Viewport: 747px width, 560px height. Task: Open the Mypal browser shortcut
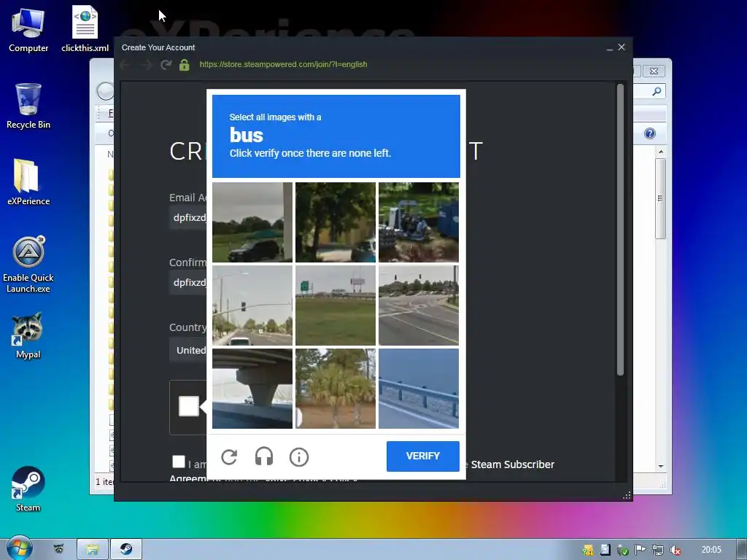28,335
